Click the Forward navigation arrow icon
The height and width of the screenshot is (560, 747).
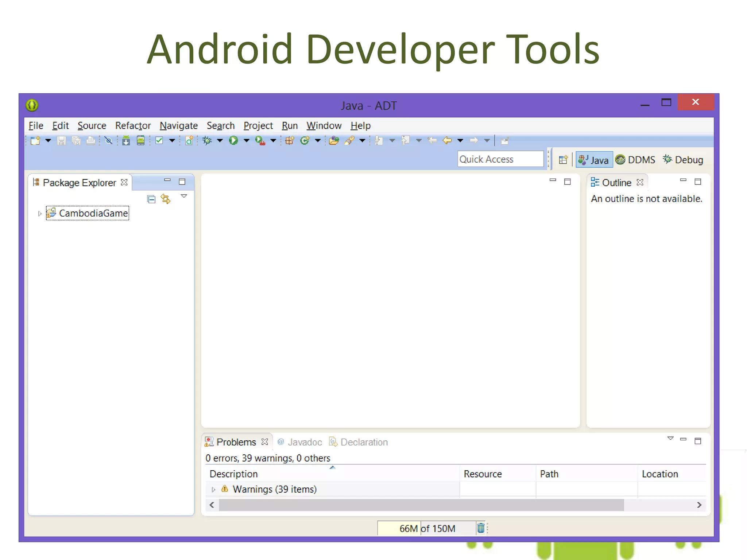[x=474, y=140]
